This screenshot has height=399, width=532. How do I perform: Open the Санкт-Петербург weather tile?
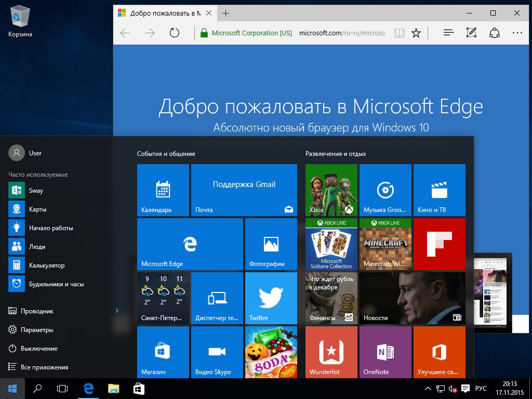point(163,298)
